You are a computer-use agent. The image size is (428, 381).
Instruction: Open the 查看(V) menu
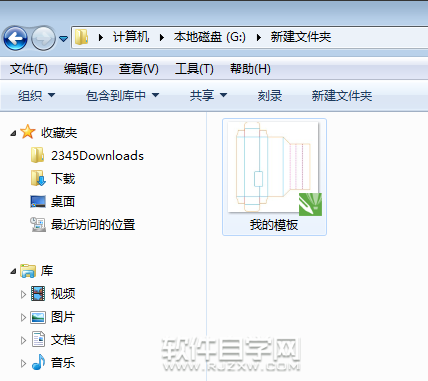click(139, 69)
